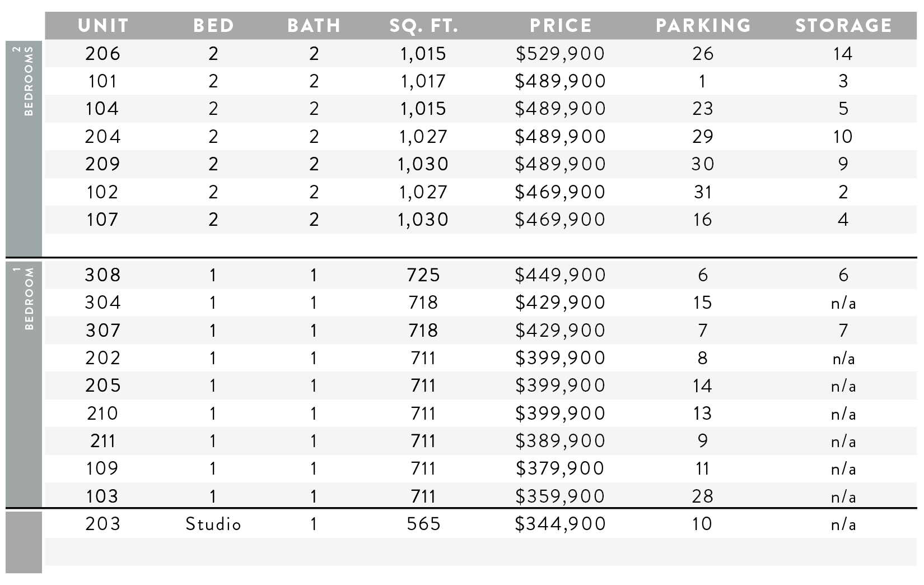
Task: Click the $529,900 price cell
Action: [561, 54]
